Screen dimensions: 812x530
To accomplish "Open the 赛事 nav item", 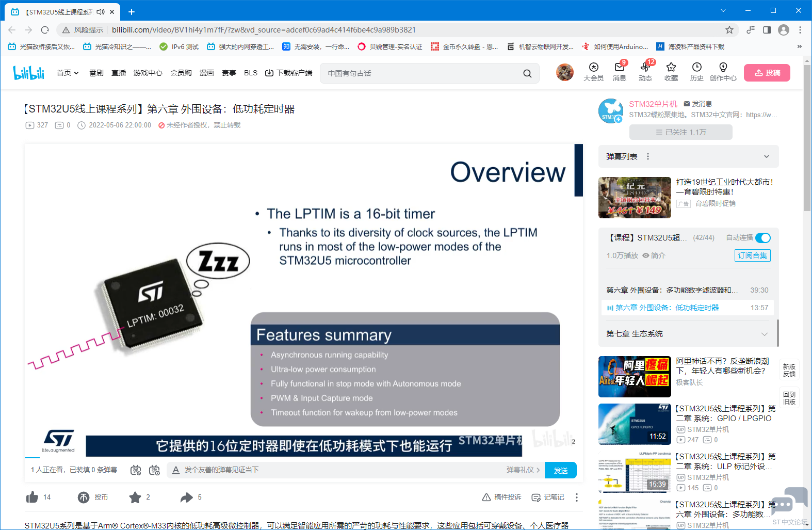I will [229, 73].
